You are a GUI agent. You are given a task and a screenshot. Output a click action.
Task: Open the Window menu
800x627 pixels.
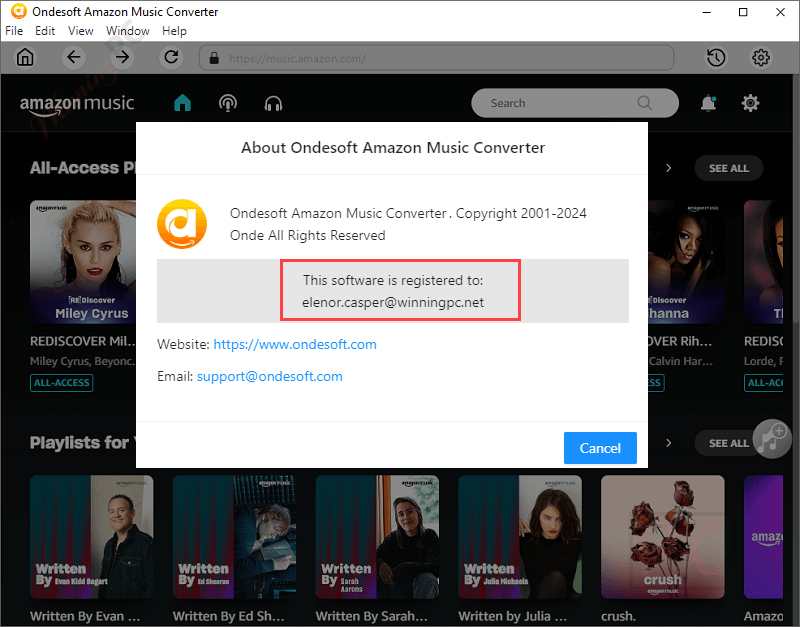[128, 31]
